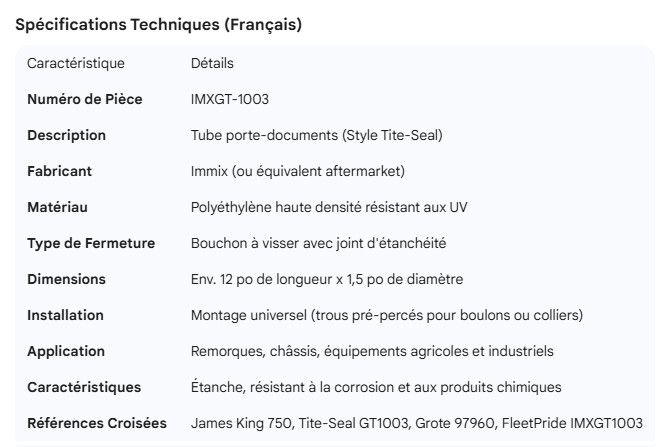
Task: Click the 'Numéro de Pièce' row label
Action: coord(84,99)
